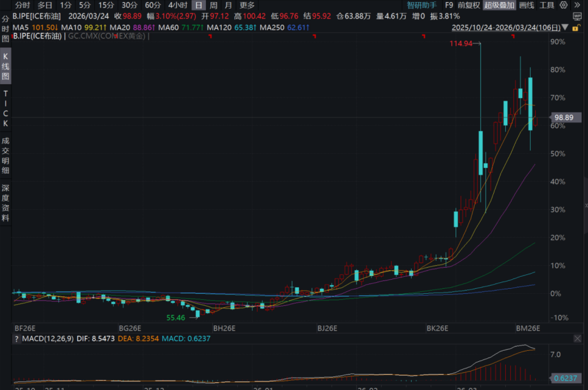Click the 画线 drawing button
588x390 pixels.
coord(526,5)
